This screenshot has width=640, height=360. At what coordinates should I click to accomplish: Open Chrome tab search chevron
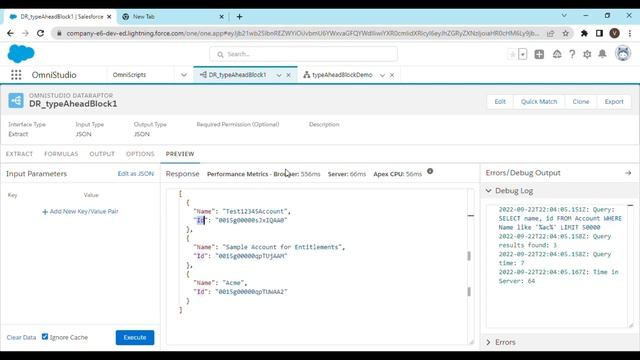[x=564, y=16]
